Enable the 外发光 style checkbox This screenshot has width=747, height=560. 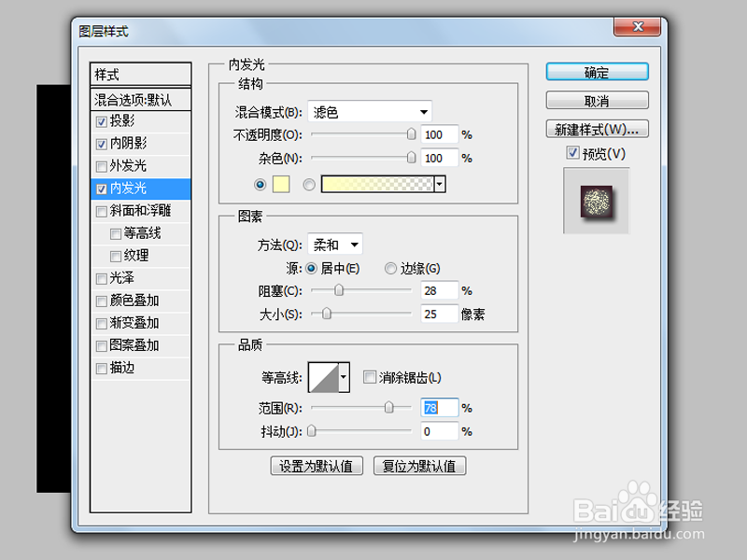point(101,167)
